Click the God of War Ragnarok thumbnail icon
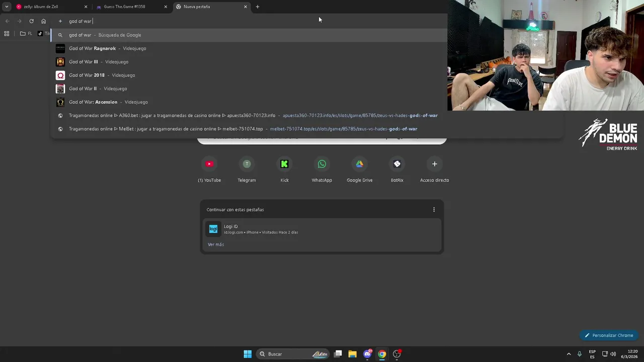 [x=60, y=48]
